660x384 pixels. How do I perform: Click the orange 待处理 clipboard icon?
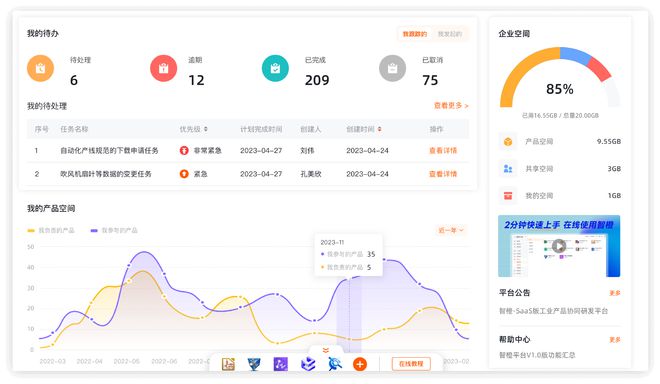(40, 68)
